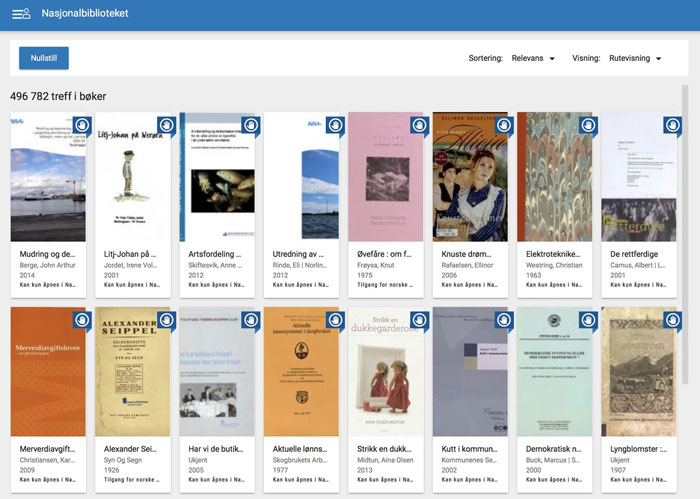Click restricted-access badge on Kutt i kommun... card
The width and height of the screenshot is (700, 499).
click(x=504, y=321)
